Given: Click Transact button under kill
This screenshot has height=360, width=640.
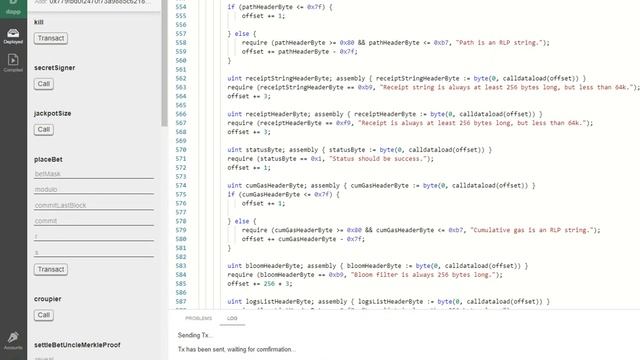Looking at the screenshot, I should (51, 38).
